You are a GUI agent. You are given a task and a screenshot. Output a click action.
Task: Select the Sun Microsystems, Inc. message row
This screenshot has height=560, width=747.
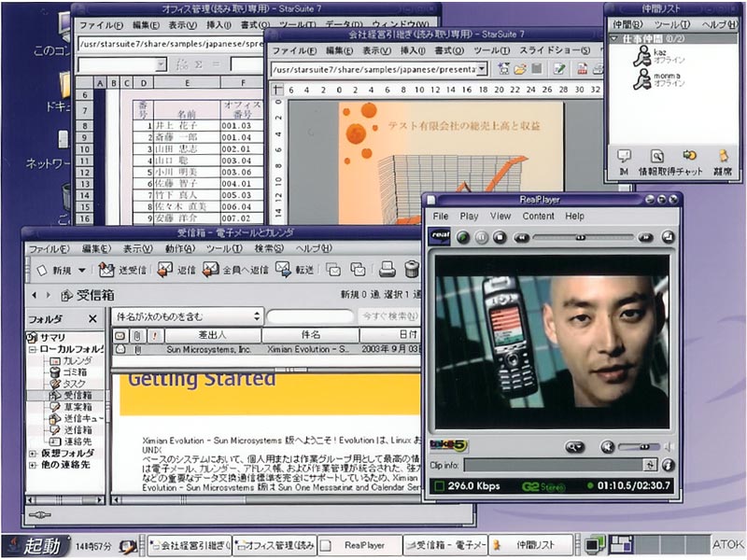tap(267, 349)
